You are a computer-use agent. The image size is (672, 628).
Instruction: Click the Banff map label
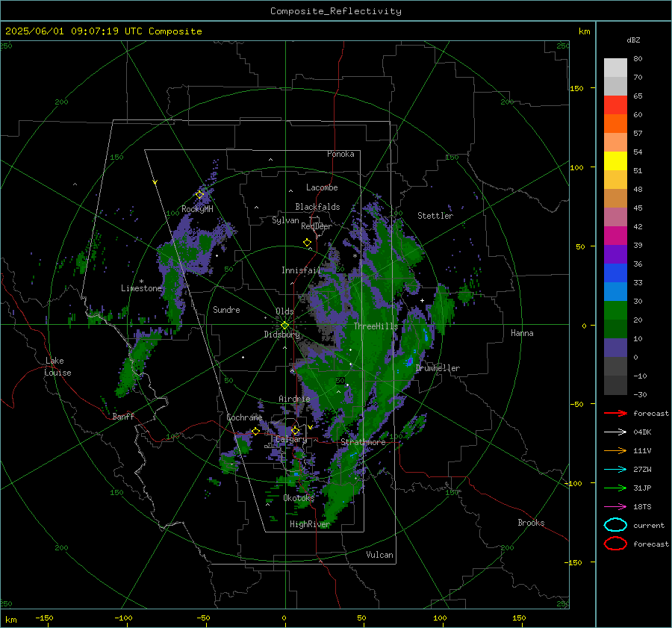(123, 416)
